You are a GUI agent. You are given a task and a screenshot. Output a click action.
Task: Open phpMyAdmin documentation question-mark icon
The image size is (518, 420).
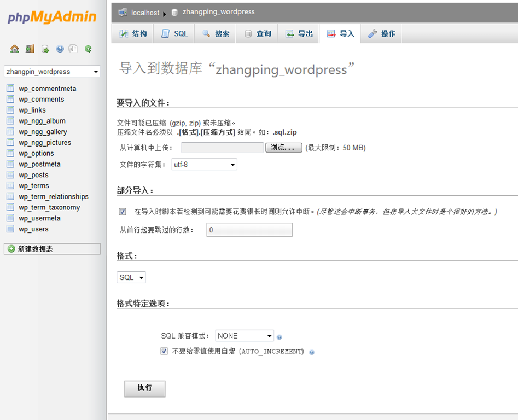click(x=60, y=49)
